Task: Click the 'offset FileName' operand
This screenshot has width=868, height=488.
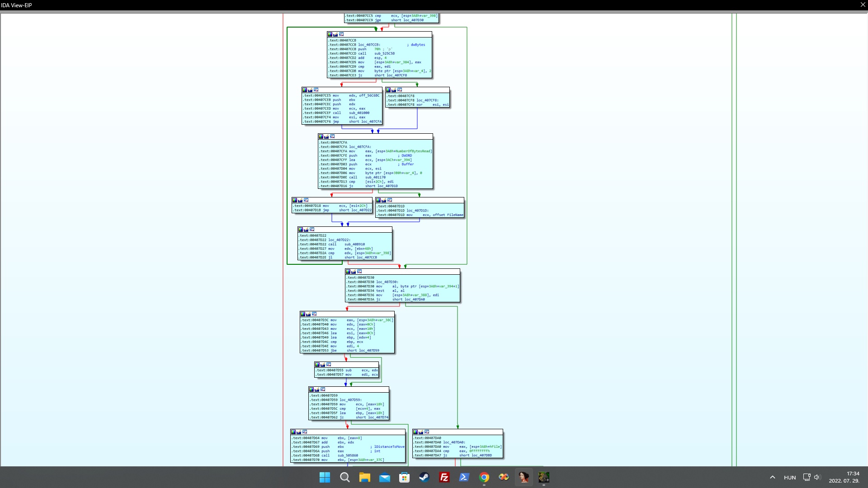Action: click(448, 215)
